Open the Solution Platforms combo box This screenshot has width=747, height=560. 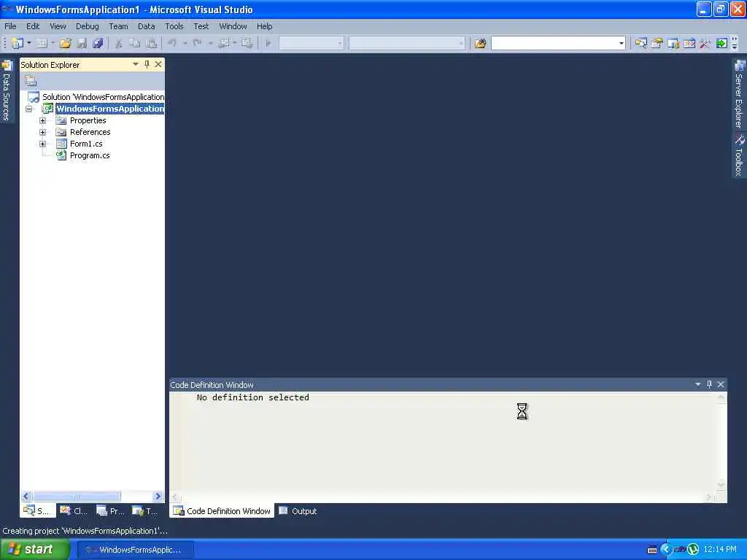click(407, 43)
